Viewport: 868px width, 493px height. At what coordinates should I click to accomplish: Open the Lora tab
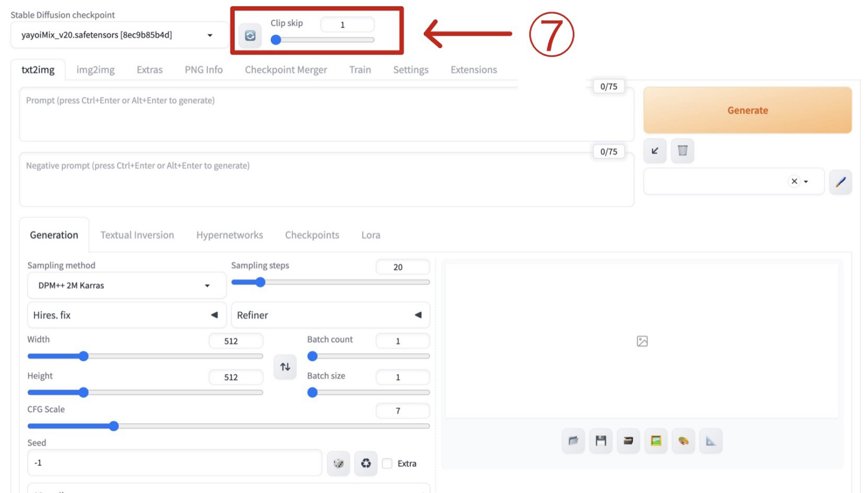click(371, 235)
